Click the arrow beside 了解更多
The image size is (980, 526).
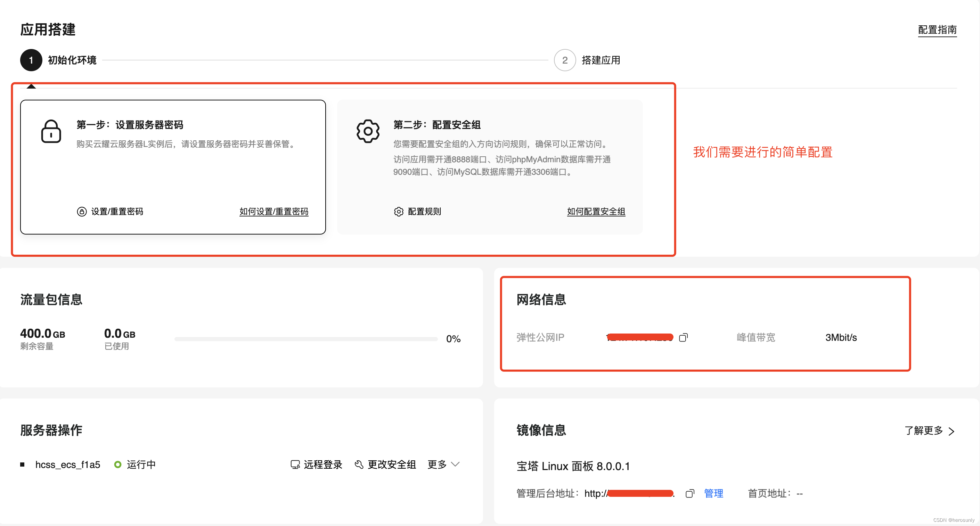952,431
